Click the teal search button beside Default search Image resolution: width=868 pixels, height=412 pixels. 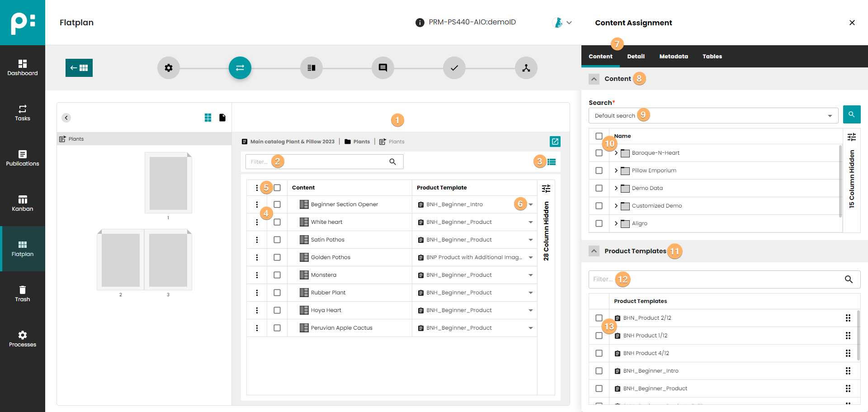[851, 115]
